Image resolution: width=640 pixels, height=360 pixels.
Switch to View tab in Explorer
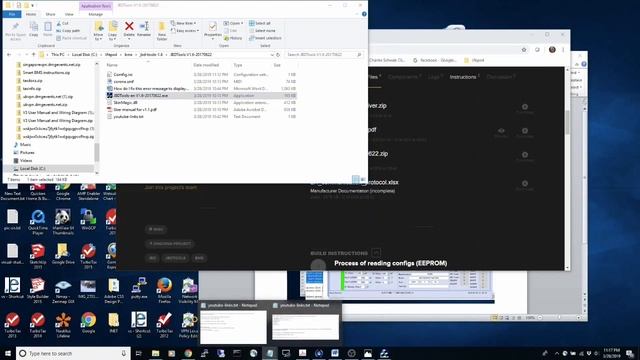point(69,14)
